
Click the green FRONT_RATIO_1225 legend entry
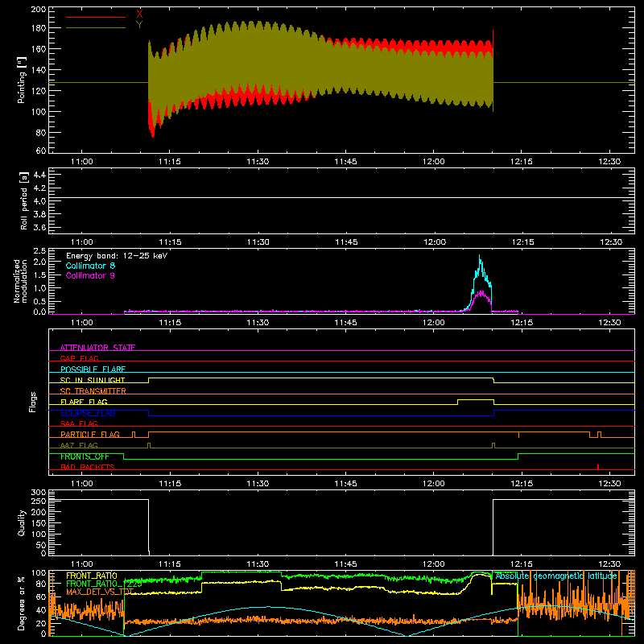pyautogui.click(x=104, y=584)
